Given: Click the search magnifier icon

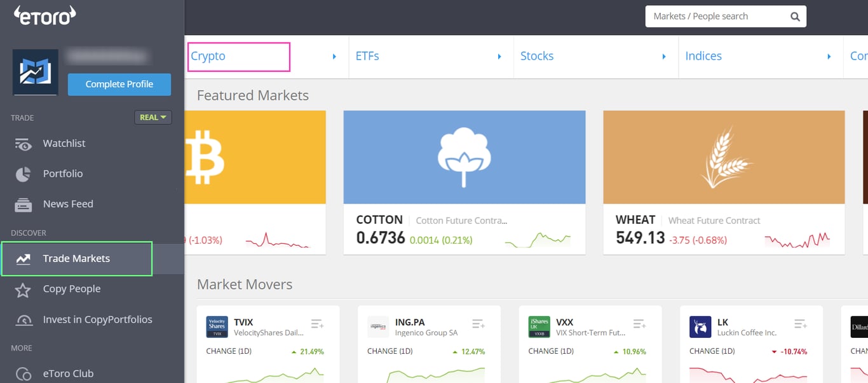Looking at the screenshot, I should (794, 16).
